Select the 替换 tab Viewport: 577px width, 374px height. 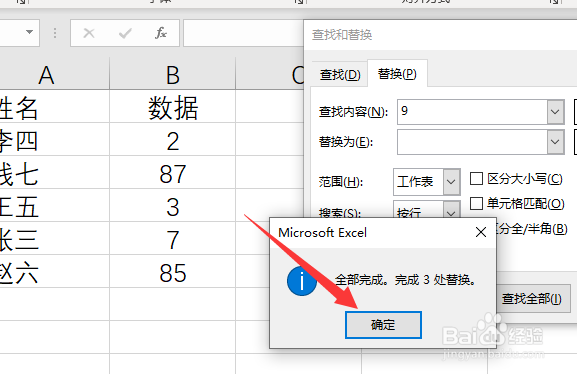click(x=397, y=74)
